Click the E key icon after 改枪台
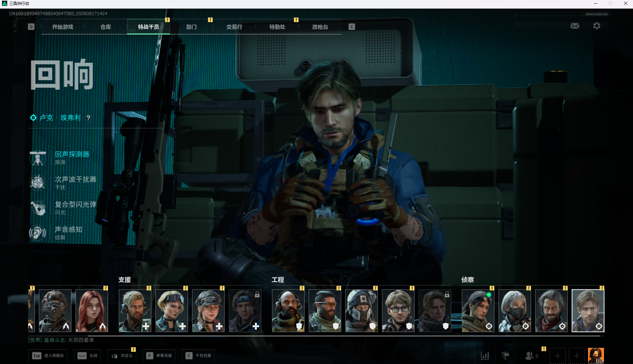Image resolution: width=633 pixels, height=364 pixels. click(x=352, y=27)
